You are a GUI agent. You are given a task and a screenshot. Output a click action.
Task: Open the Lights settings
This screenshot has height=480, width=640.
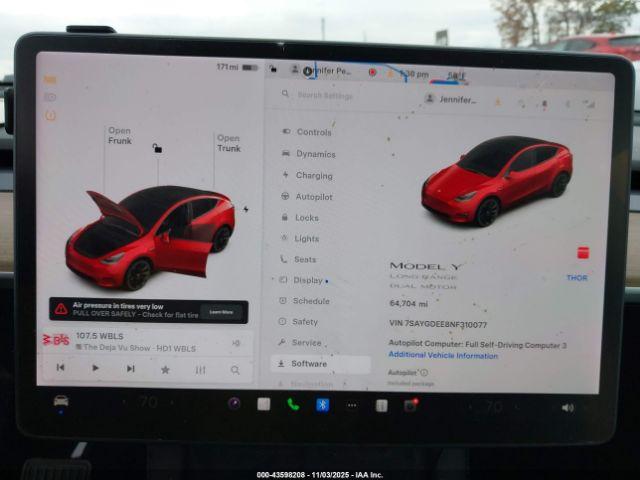tap(300, 238)
